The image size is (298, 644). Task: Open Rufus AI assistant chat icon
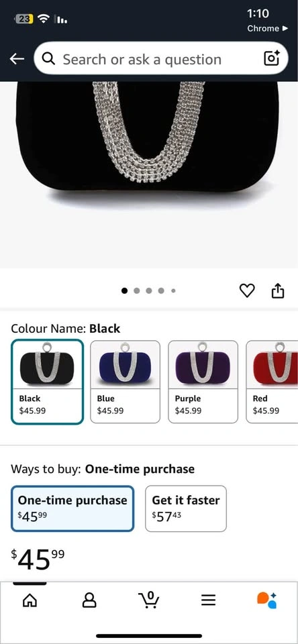267,600
